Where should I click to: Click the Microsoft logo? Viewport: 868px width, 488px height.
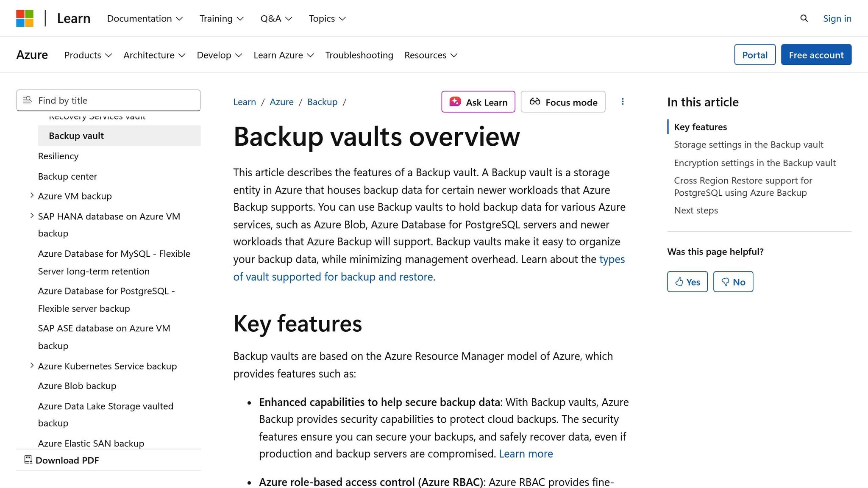[x=25, y=18]
